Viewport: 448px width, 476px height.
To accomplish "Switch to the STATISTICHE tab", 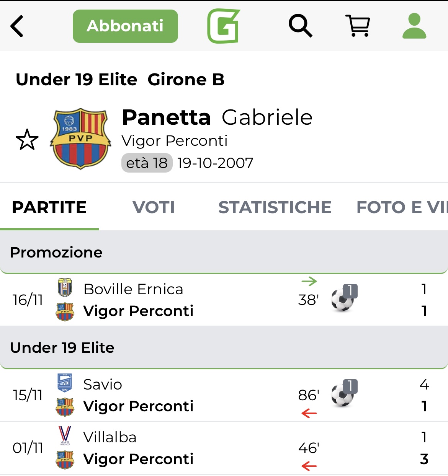I will [x=275, y=207].
